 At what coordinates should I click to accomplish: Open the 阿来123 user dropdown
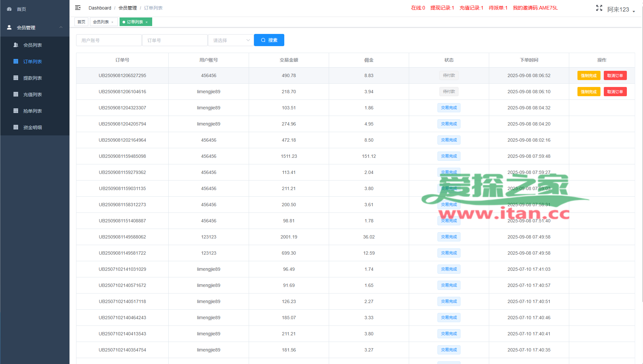(621, 10)
